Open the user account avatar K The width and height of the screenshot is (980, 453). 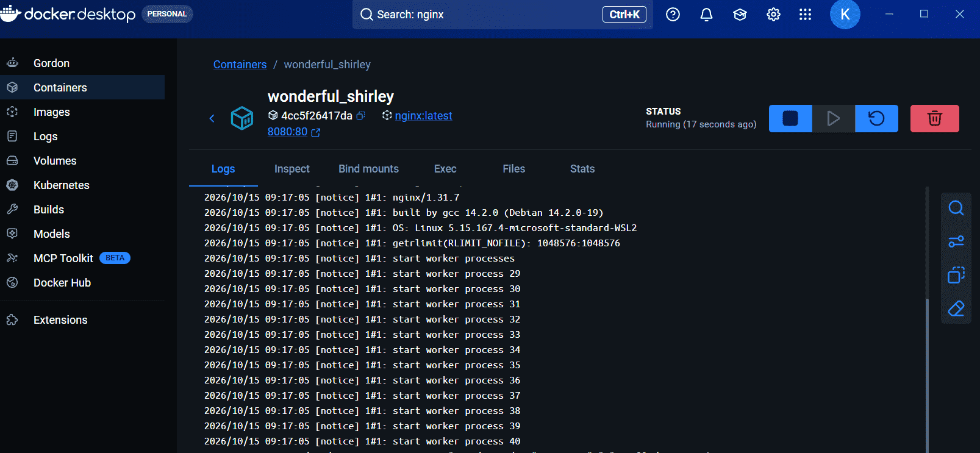(845, 15)
